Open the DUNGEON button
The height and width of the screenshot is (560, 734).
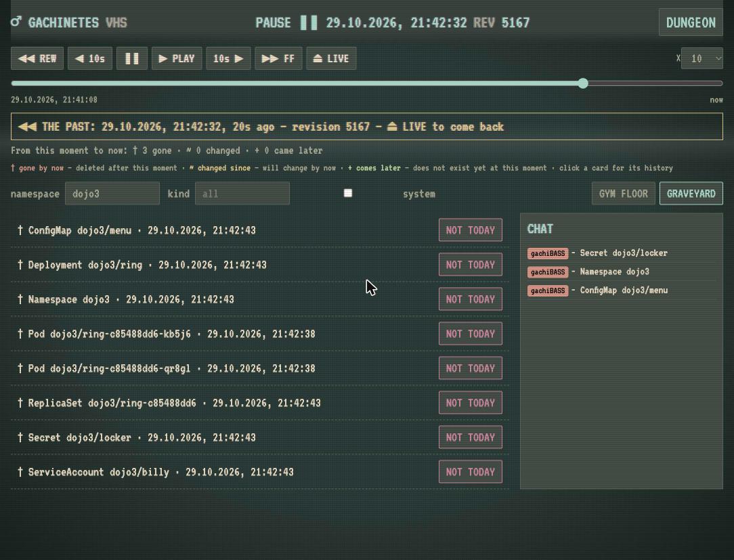pos(691,22)
